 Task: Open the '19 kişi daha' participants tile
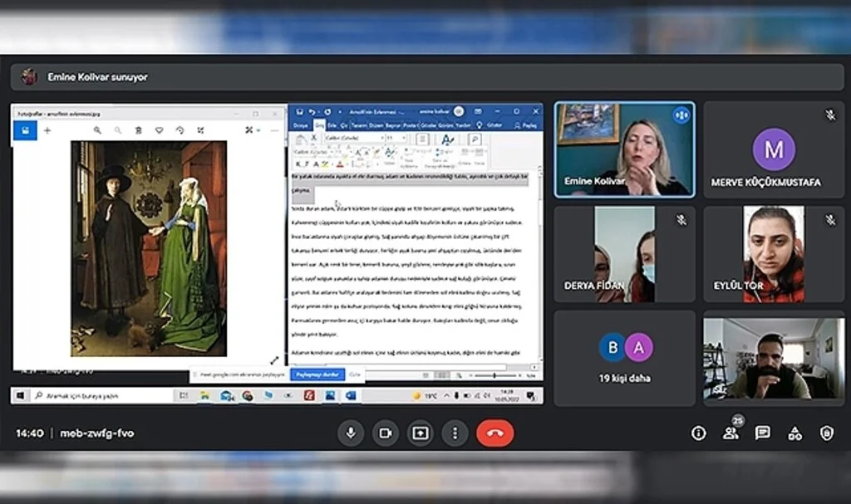point(624,358)
